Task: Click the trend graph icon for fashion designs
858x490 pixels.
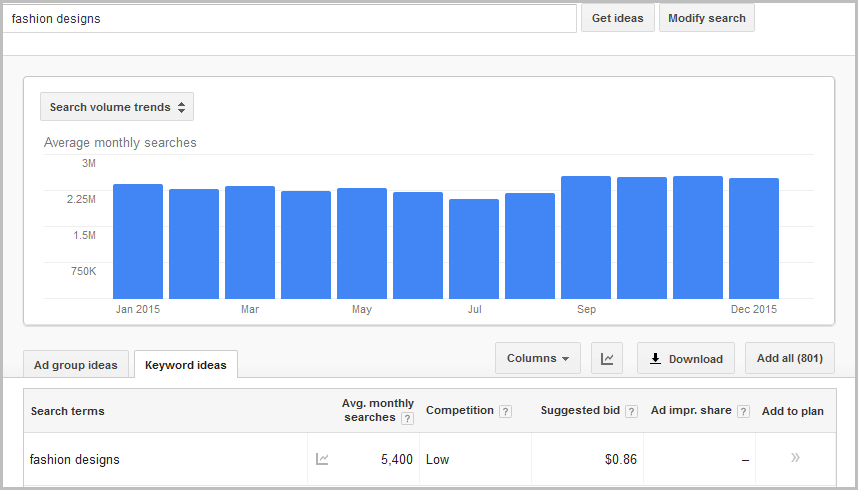Action: pyautogui.click(x=322, y=459)
